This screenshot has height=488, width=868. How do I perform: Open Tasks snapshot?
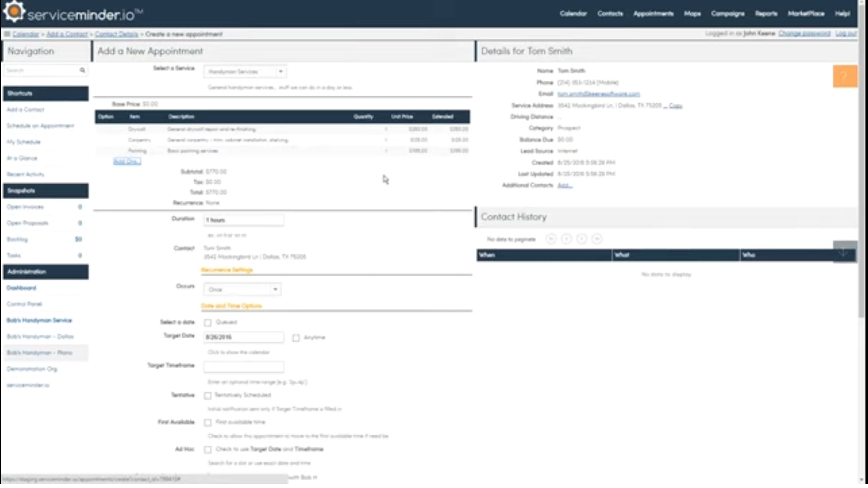(x=14, y=255)
